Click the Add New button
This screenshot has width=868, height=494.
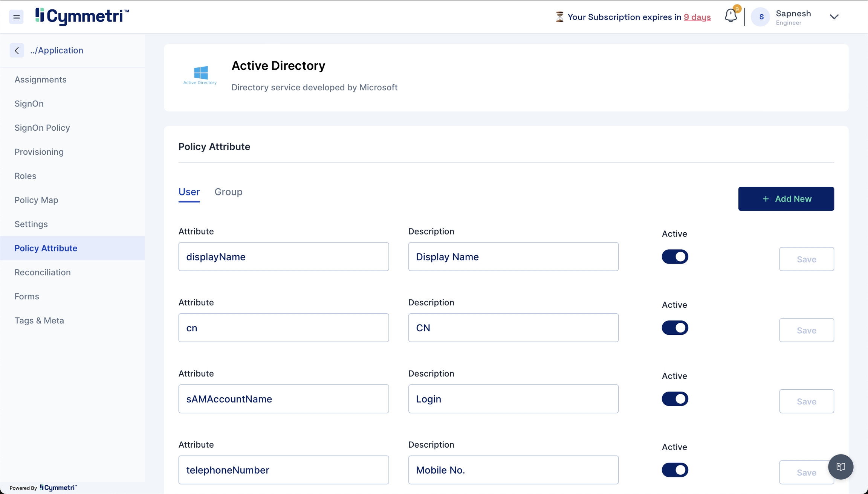[786, 199]
